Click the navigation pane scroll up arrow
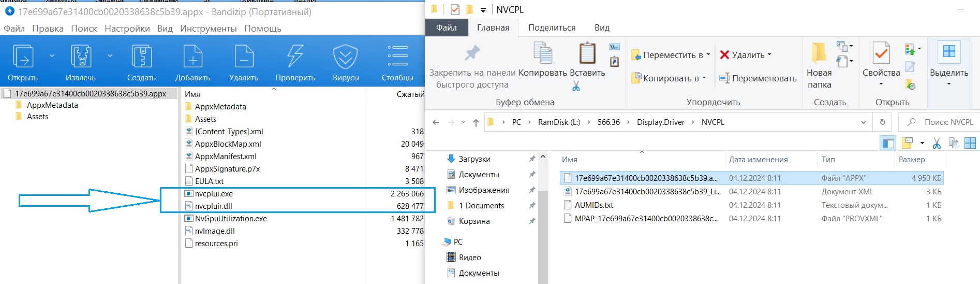The width and height of the screenshot is (980, 284). 543,157
